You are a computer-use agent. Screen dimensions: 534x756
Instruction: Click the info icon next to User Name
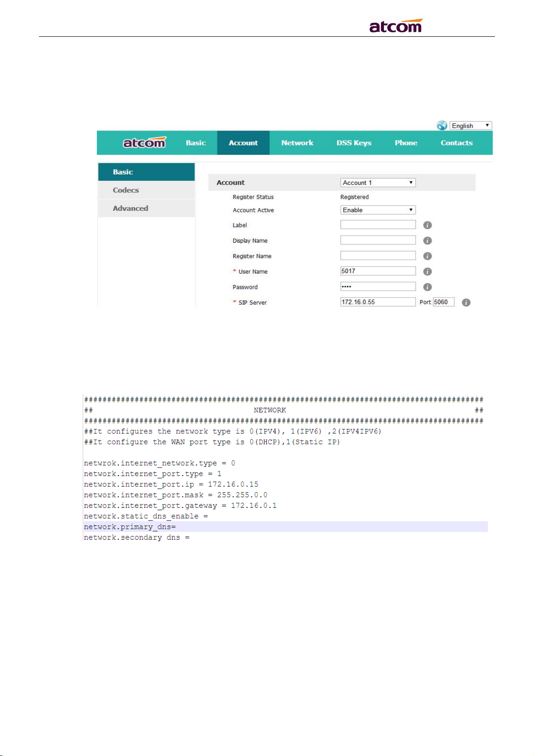[x=427, y=272]
